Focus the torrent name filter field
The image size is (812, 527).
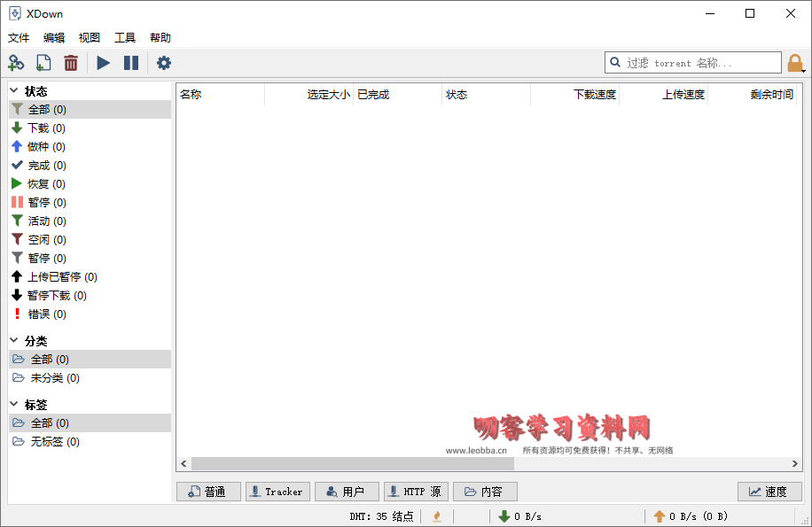pyautogui.click(x=693, y=63)
